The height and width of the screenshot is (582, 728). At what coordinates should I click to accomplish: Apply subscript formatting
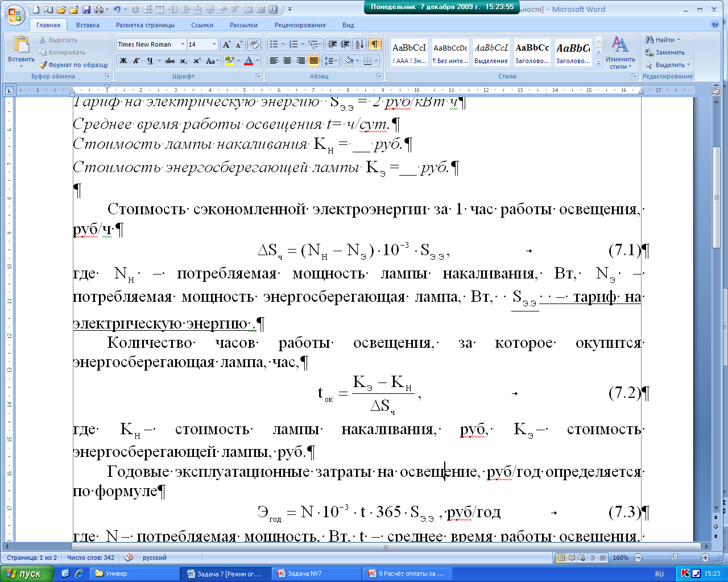coord(183,61)
